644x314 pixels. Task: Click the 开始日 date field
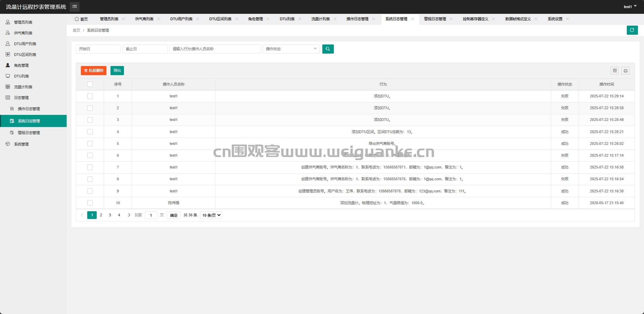pos(98,49)
